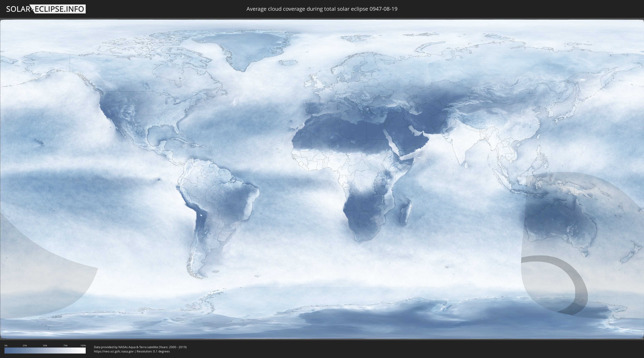Screen dimensions: 644x358
Task: Open the neo.sci.gsfc.nasa.gov link
Action: 114,351
